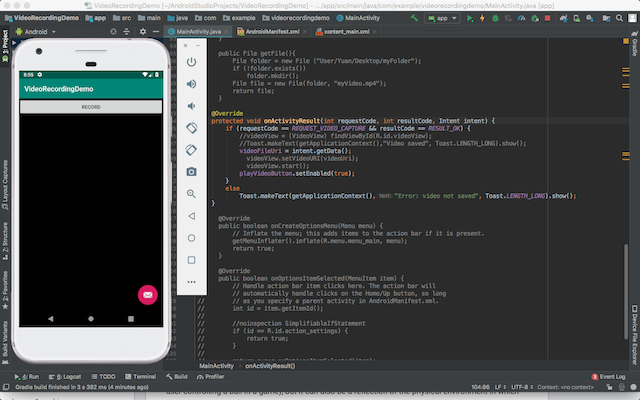Change UTF-8 file encoding in status bar

click(x=522, y=387)
